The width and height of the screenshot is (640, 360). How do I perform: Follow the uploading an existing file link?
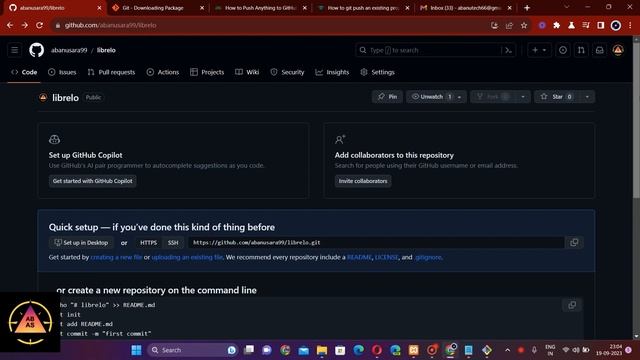(x=187, y=257)
